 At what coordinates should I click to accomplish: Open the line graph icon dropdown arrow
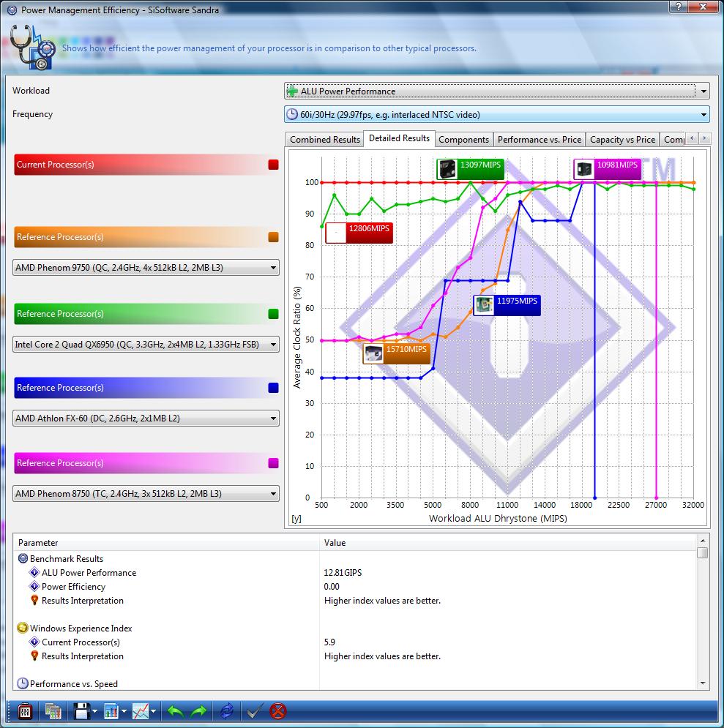tap(153, 711)
